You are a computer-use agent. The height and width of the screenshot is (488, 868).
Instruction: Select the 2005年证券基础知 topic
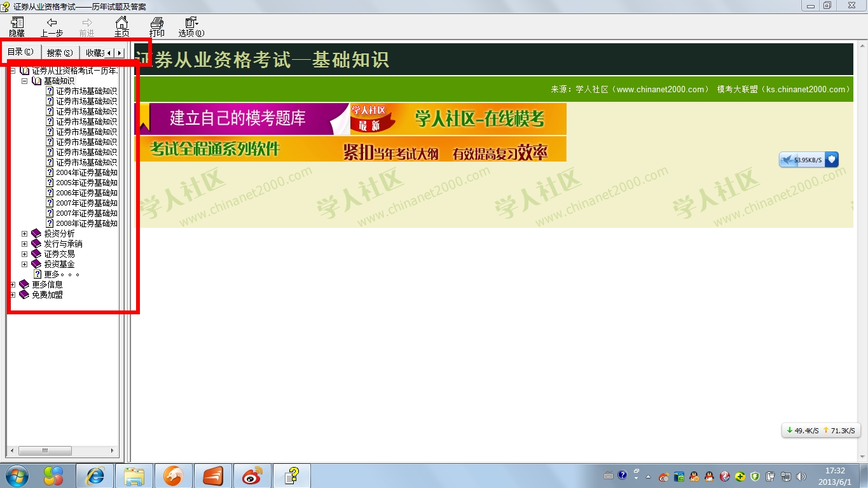coord(86,183)
